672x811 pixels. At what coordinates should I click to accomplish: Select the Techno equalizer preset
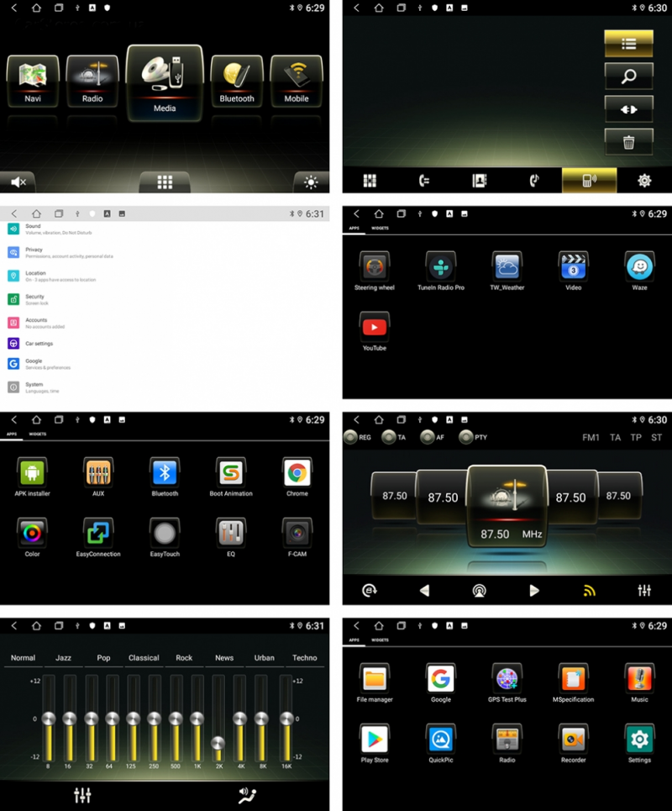pyautogui.click(x=304, y=658)
